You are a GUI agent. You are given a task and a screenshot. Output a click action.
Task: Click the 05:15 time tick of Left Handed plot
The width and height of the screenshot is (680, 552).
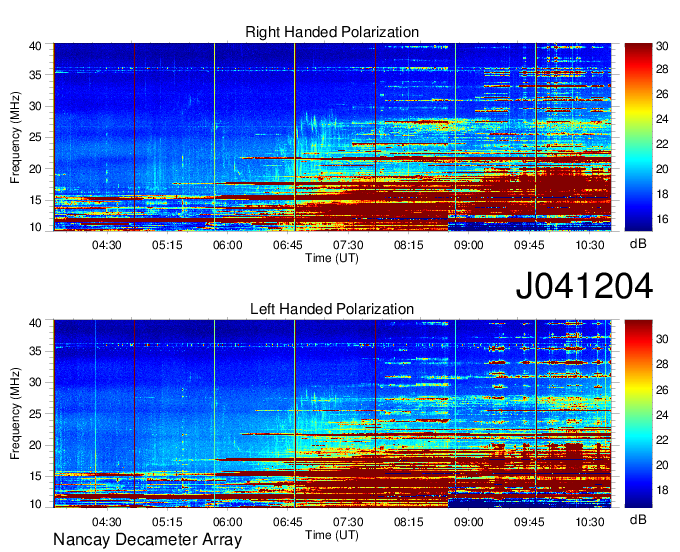tap(167, 522)
